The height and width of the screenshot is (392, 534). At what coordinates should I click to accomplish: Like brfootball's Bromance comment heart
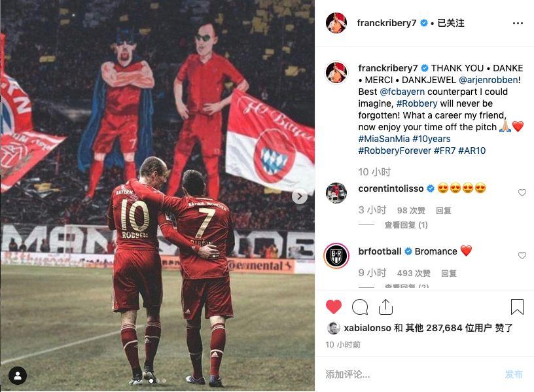click(522, 255)
